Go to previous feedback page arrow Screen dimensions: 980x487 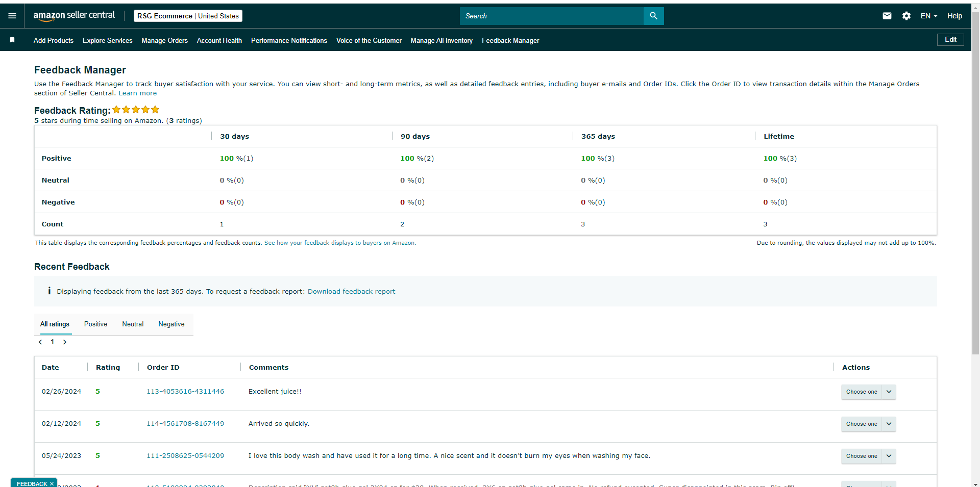pyautogui.click(x=40, y=342)
